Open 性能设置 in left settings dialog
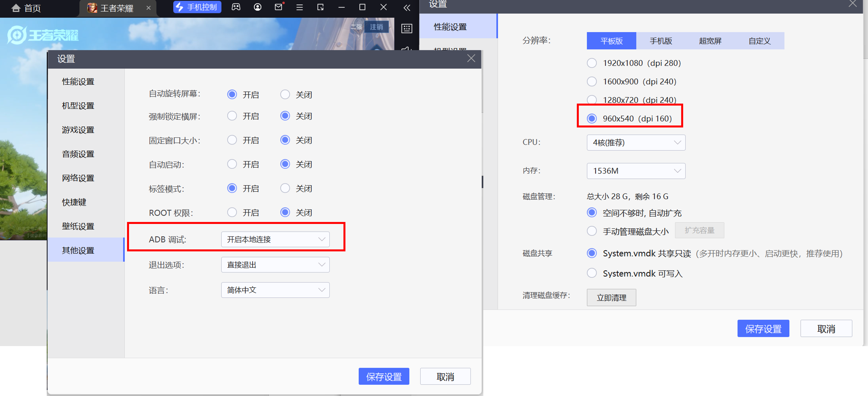868x396 pixels. [x=78, y=81]
